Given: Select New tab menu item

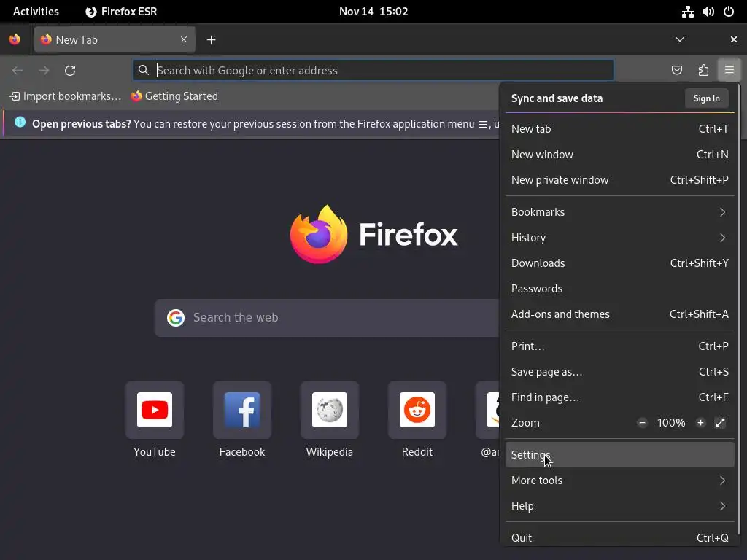Looking at the screenshot, I should tap(619, 129).
